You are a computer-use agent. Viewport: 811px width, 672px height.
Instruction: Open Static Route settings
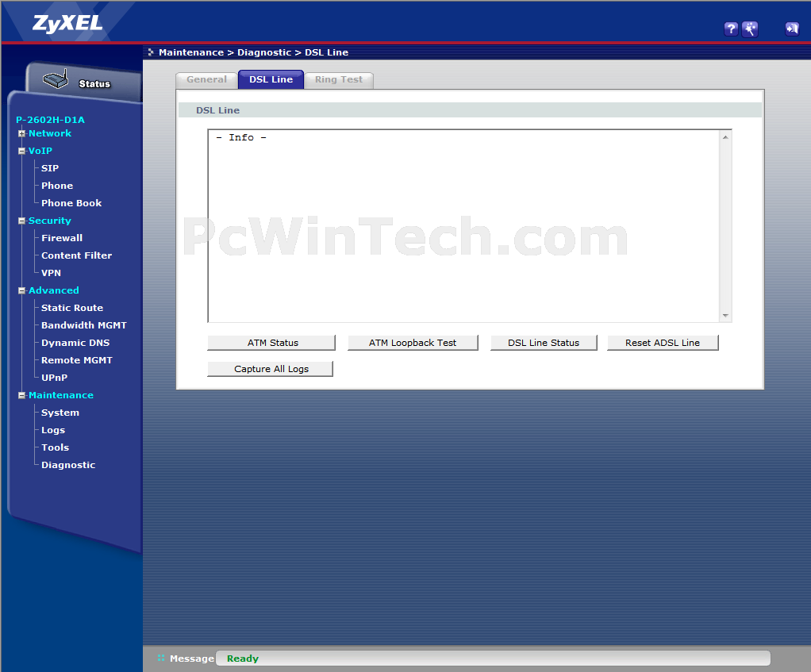click(72, 308)
